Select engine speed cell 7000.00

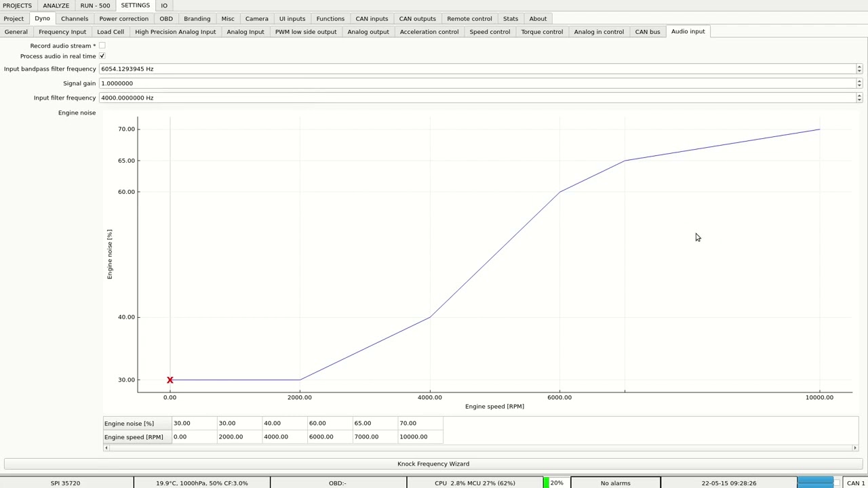pos(375,437)
